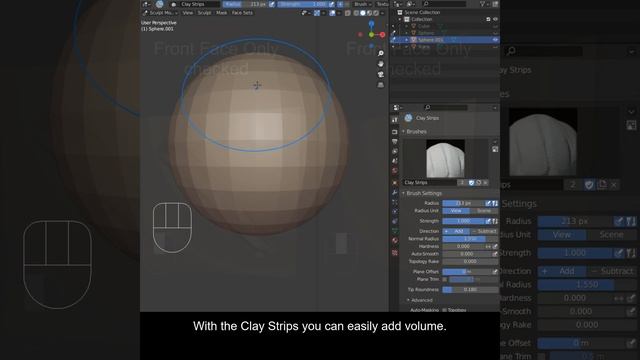Open the viewport shading options dropdown
The image size is (640, 360).
click(x=382, y=13)
